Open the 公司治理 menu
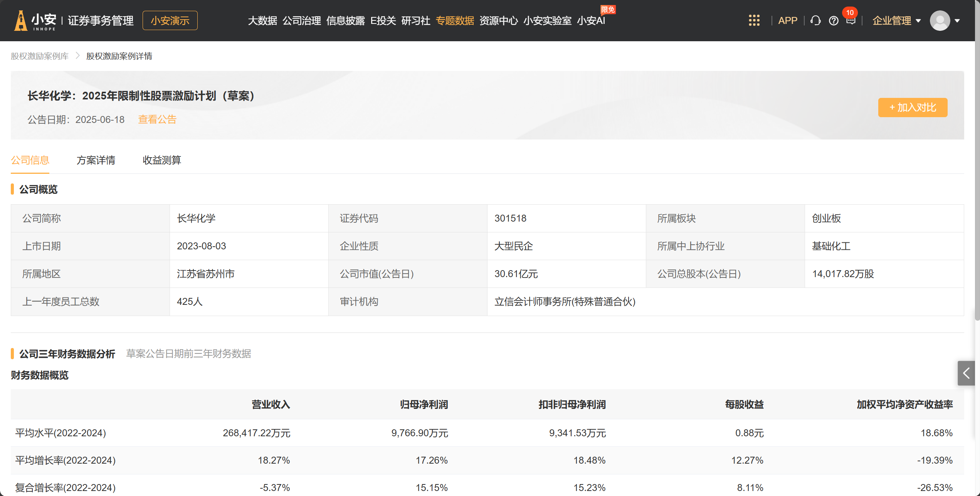 point(302,20)
